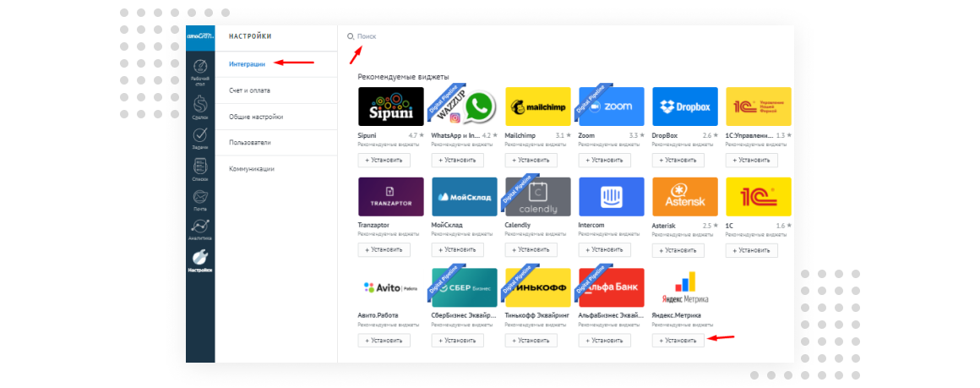Click the Рекомендуемые виджеты section heading

403,77
